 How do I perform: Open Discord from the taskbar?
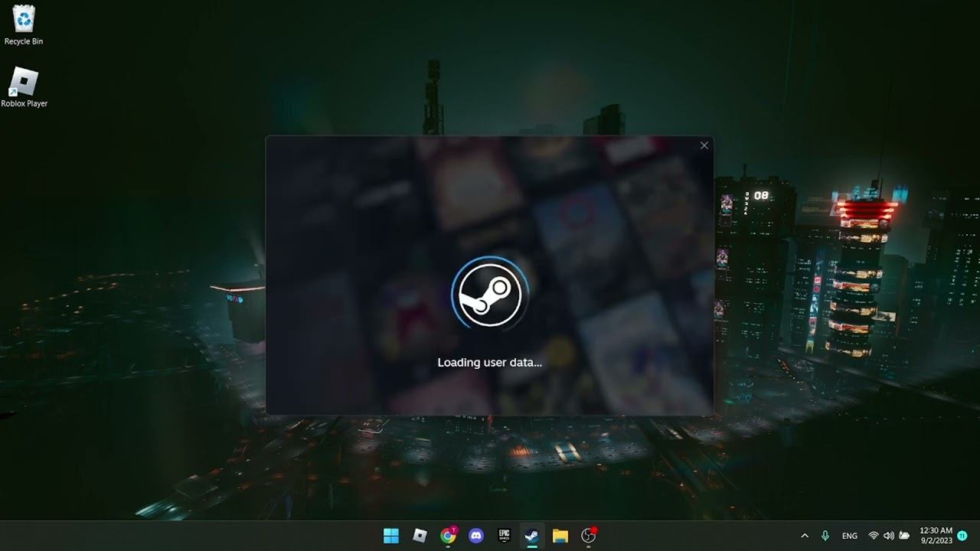[476, 536]
